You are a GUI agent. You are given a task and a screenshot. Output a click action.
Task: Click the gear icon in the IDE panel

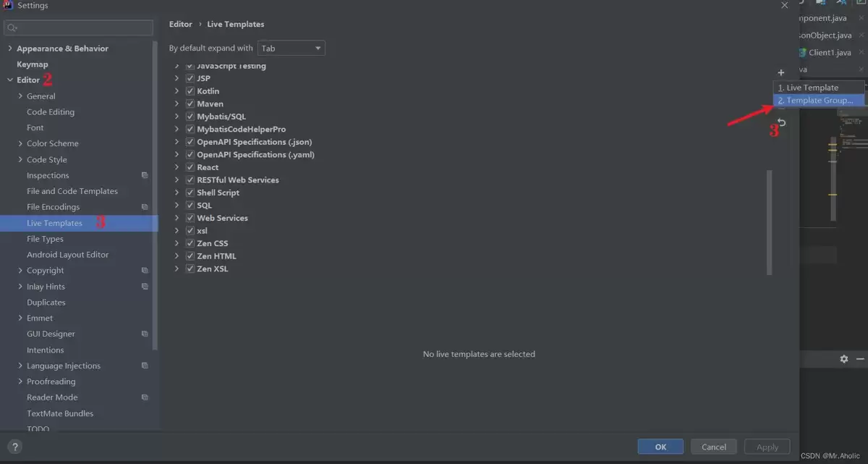tap(843, 359)
